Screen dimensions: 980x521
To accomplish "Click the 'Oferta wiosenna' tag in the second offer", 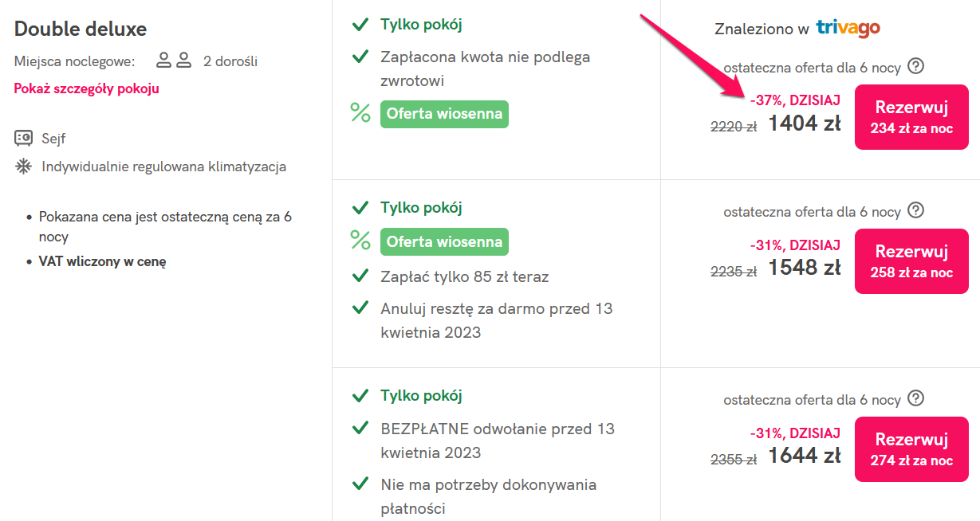I will [x=444, y=241].
